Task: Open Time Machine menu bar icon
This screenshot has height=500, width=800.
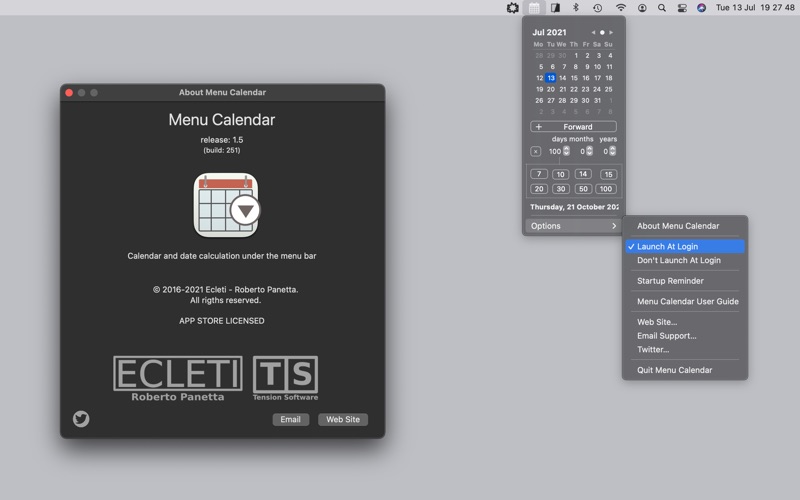Action: coord(597,8)
